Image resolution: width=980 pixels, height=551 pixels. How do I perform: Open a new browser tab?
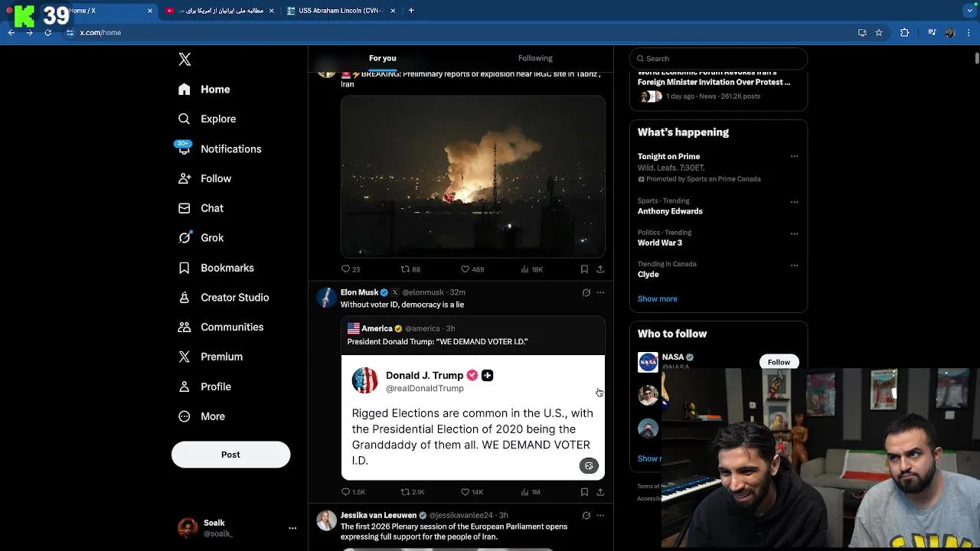411,11
